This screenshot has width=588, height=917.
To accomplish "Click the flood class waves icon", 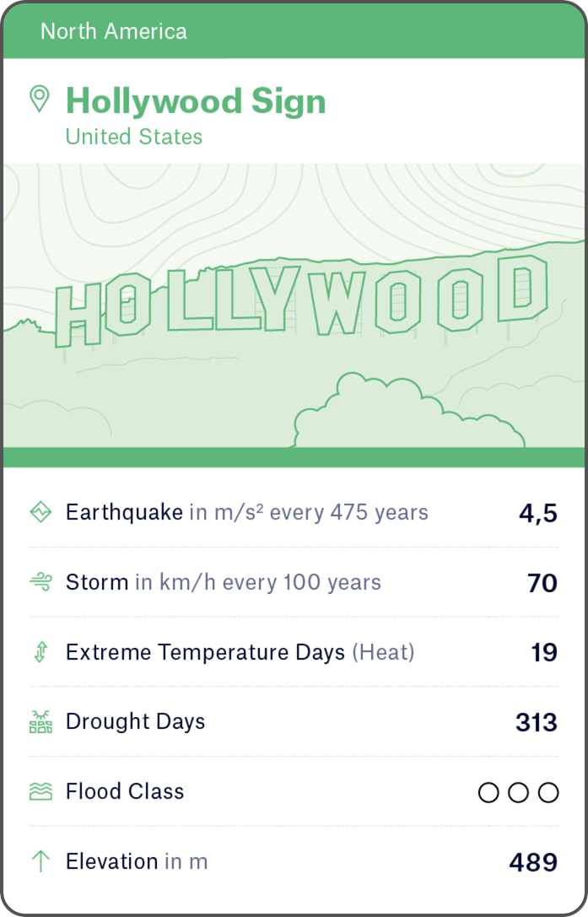I will pos(40,791).
